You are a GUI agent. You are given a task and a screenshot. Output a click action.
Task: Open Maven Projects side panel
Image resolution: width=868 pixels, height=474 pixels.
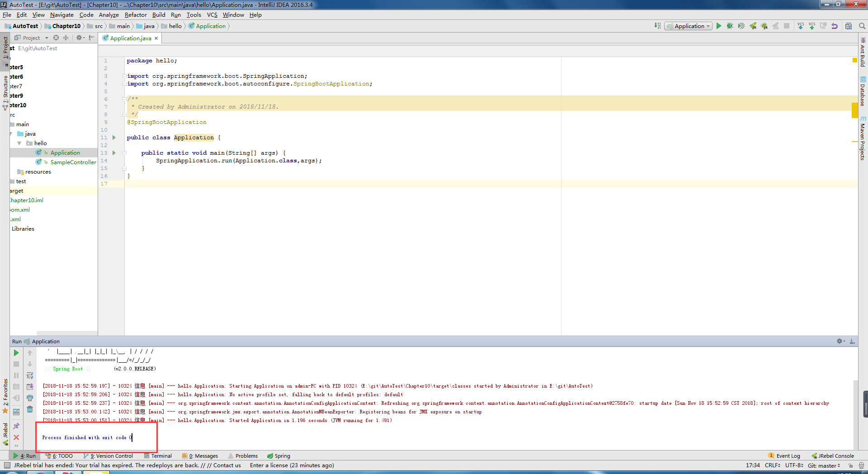point(863,138)
